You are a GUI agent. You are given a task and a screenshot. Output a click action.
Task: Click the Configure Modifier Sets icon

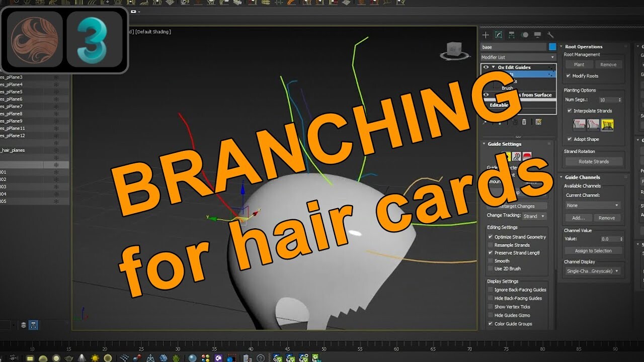point(539,123)
